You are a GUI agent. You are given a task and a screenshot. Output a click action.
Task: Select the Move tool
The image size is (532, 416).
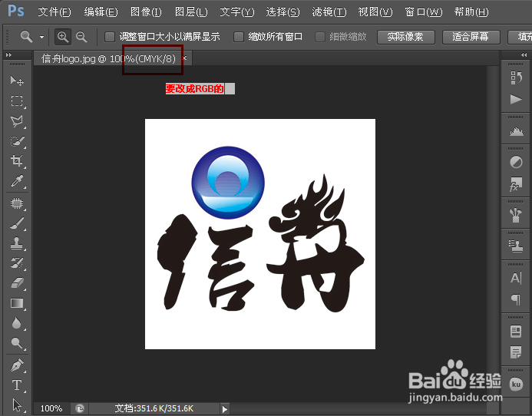click(17, 81)
